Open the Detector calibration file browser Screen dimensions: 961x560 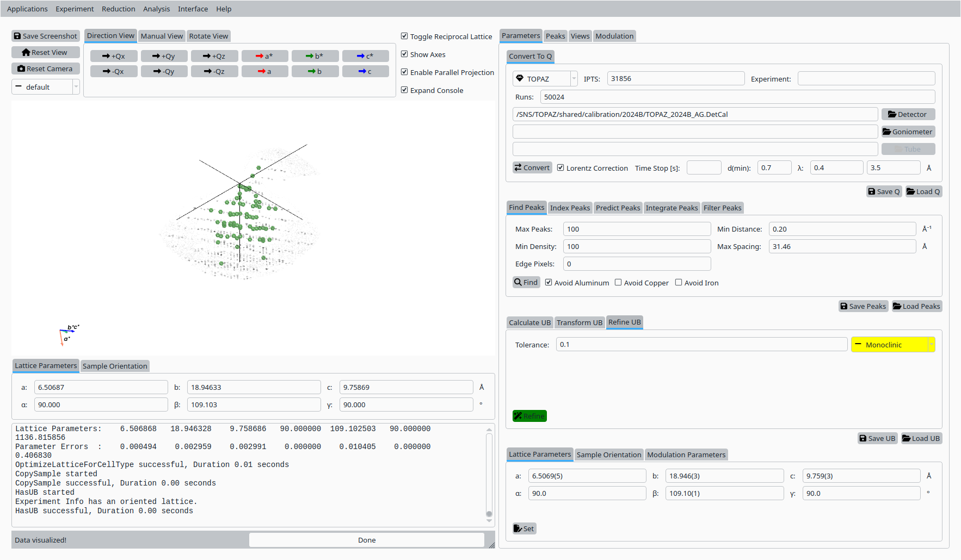point(908,114)
